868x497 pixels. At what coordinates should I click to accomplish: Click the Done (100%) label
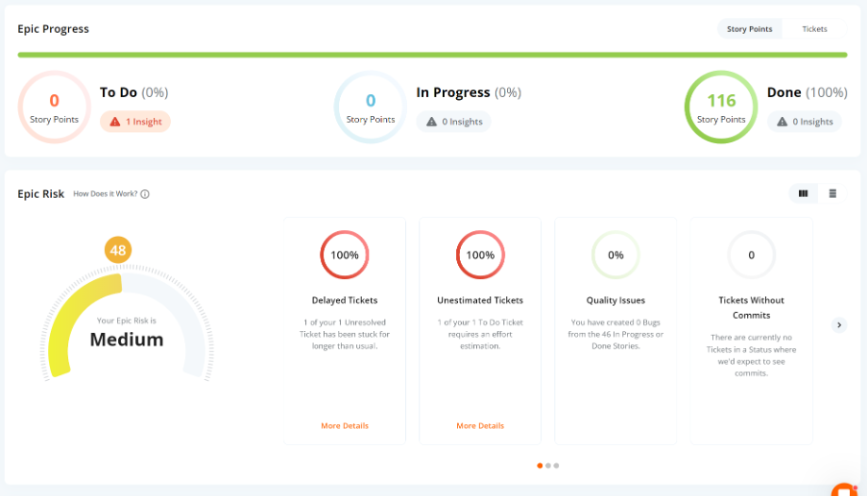tap(808, 92)
